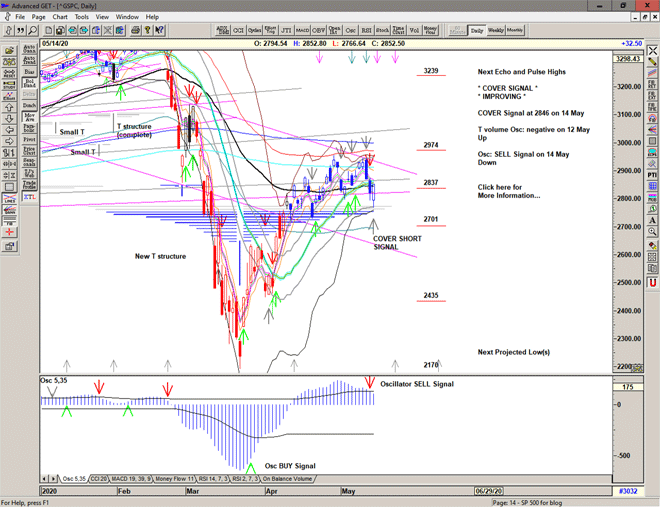
Task: Click the Trade Profile tool button
Action: tap(29, 184)
